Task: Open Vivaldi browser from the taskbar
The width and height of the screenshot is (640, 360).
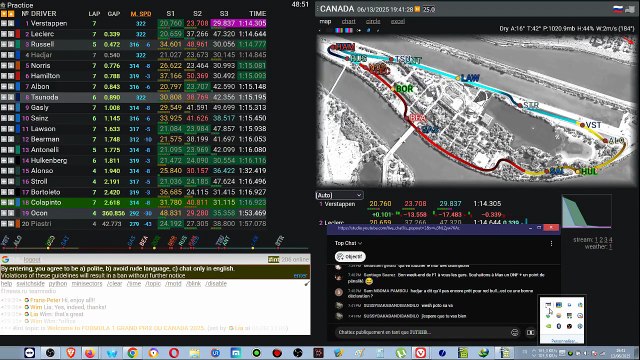Action: 421,352
